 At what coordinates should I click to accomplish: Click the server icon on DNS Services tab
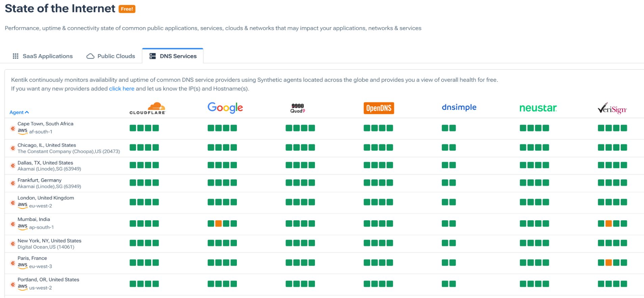point(153,56)
